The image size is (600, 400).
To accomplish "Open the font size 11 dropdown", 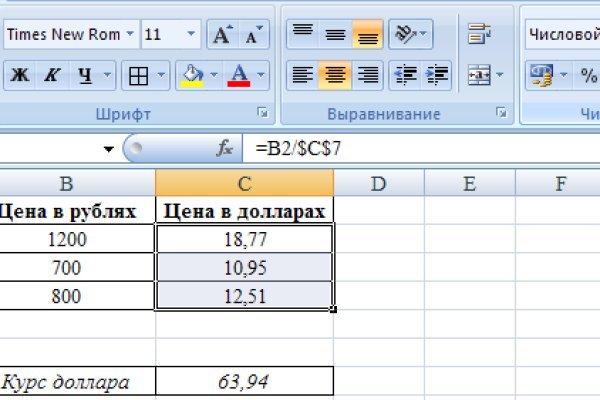I will click(192, 35).
